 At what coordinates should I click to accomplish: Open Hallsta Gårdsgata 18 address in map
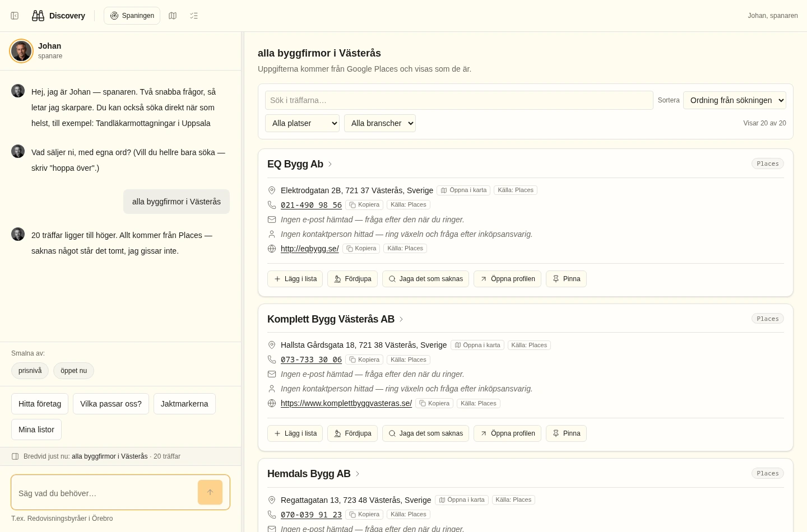pyautogui.click(x=477, y=346)
